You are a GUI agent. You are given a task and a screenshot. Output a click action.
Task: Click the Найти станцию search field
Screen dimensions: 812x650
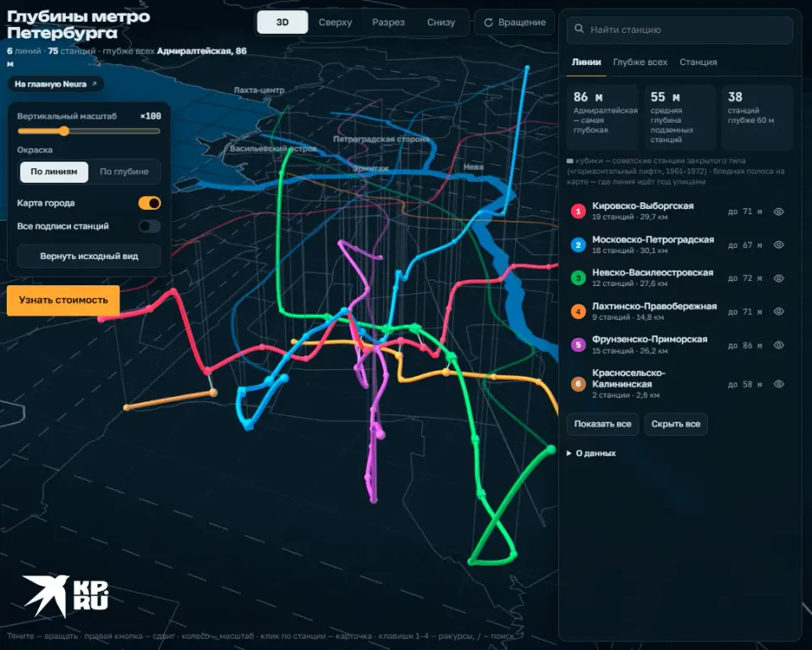(680, 30)
